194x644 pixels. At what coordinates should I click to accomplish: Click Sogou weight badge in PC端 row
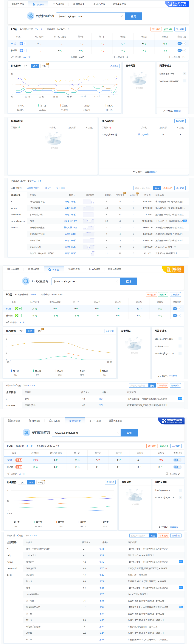[19, 460]
